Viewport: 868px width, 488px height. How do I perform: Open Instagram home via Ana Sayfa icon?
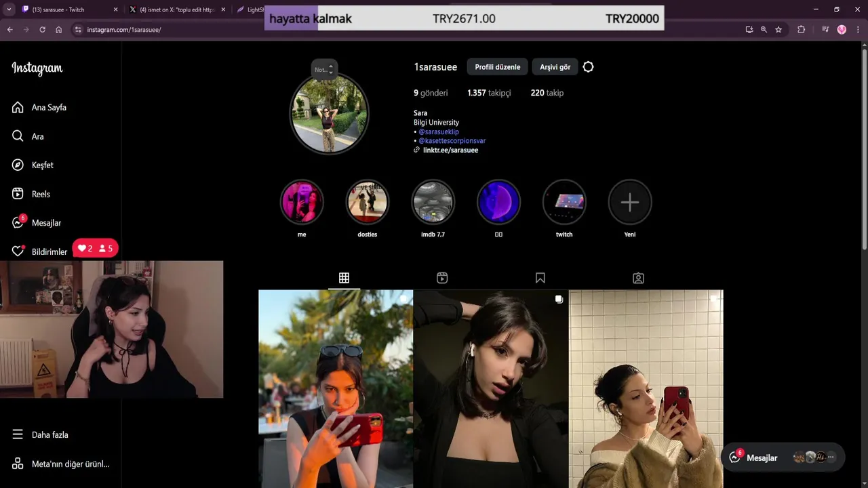point(18,107)
